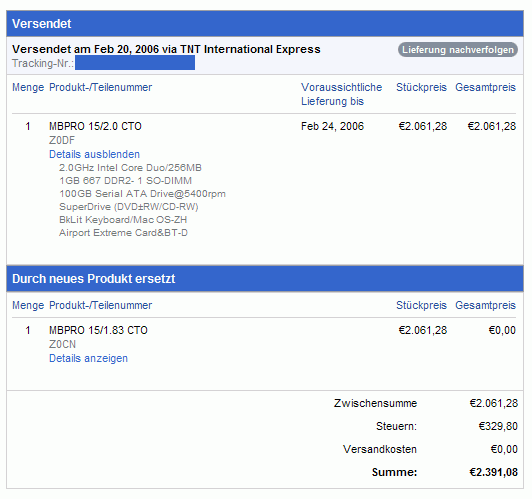Screen dimensions: 532x499
Task: Click the MBPRO 15/2.0 CTO product name
Action: coord(95,126)
